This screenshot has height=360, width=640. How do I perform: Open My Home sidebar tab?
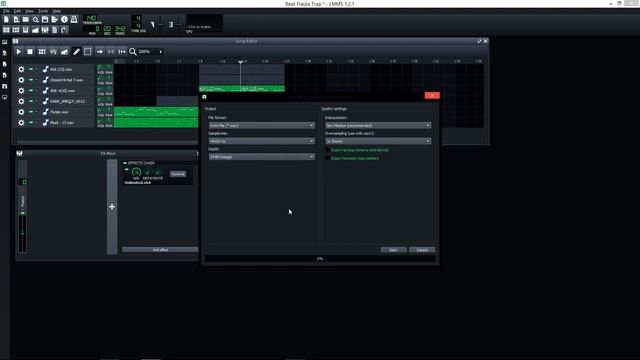click(x=4, y=86)
